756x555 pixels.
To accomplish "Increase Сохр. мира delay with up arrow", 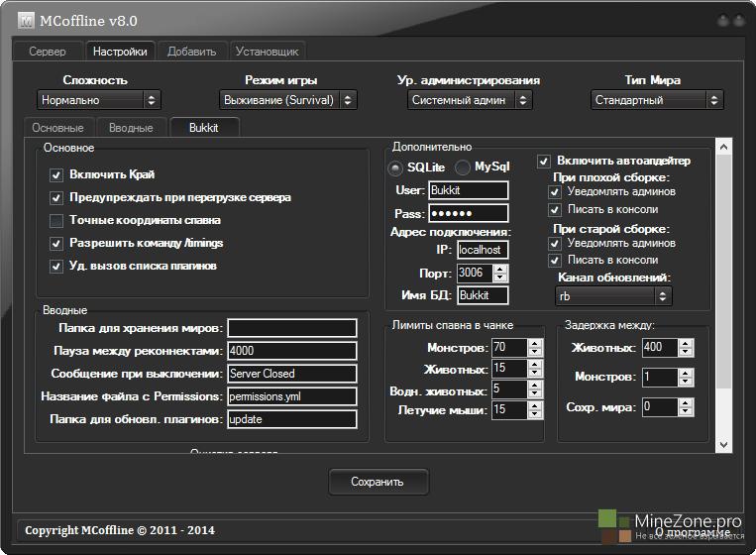I will click(687, 402).
